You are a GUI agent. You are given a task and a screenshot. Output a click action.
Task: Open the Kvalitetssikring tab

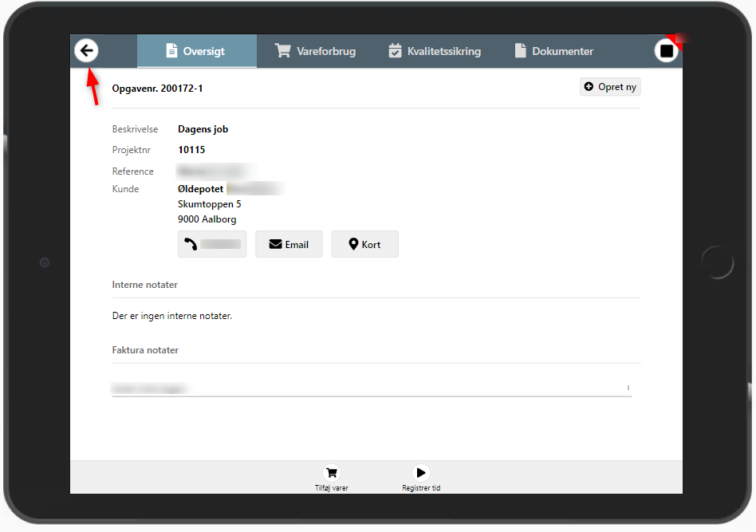435,51
